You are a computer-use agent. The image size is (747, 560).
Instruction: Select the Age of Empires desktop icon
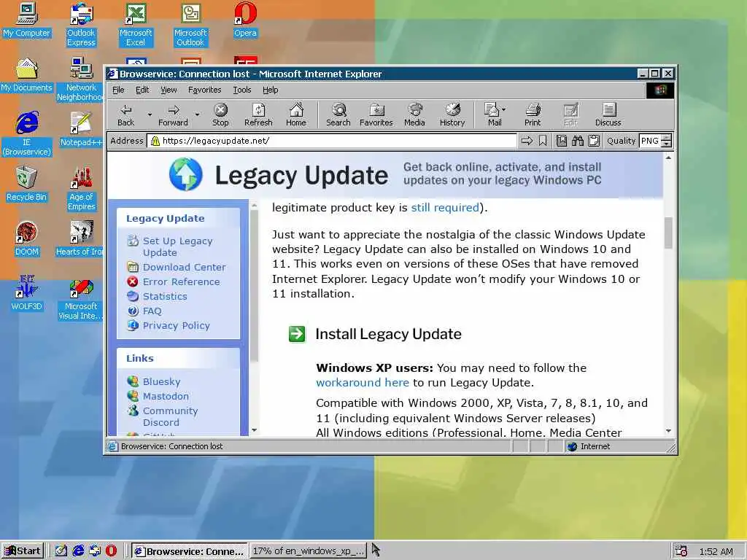click(82, 189)
